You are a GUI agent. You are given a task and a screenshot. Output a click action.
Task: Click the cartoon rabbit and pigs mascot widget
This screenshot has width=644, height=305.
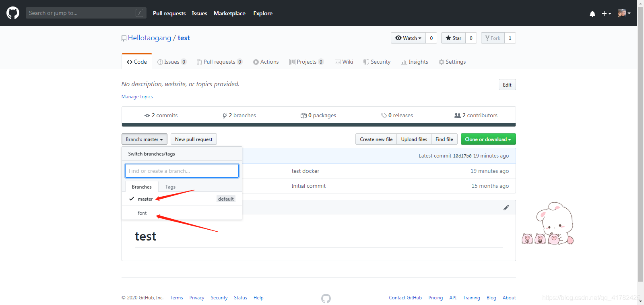click(548, 224)
